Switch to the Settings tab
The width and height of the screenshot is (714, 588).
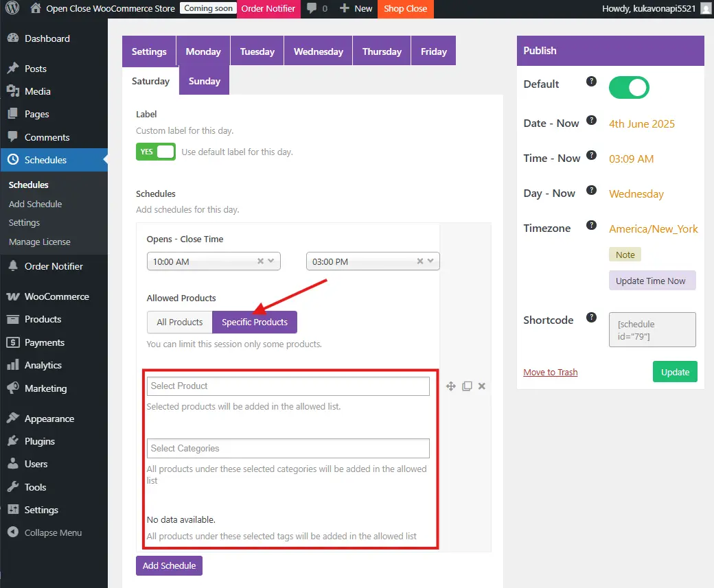[x=149, y=51]
